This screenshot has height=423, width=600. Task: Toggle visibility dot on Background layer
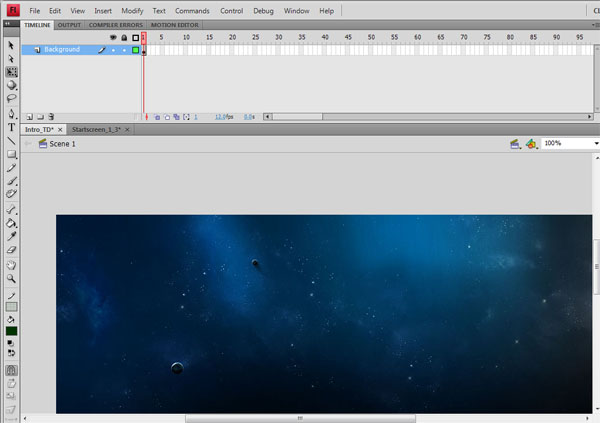pyautogui.click(x=112, y=49)
